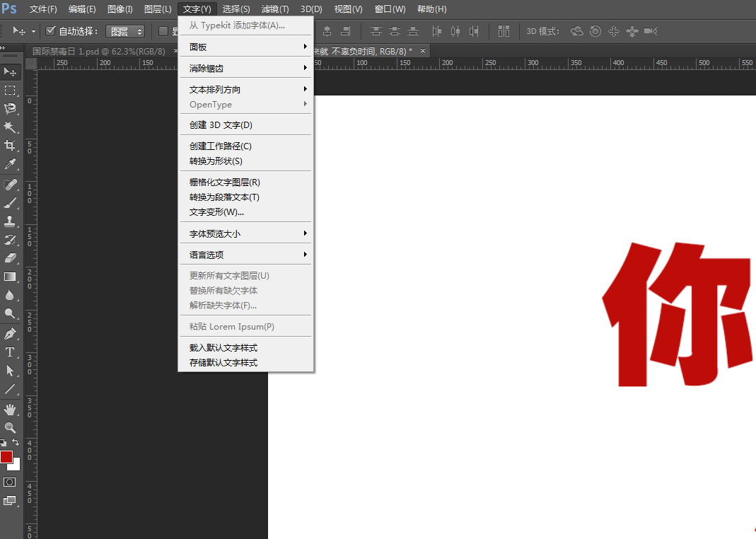Screen dimensions: 756x539
Task: Select the Crop tool
Action: pyautogui.click(x=10, y=145)
